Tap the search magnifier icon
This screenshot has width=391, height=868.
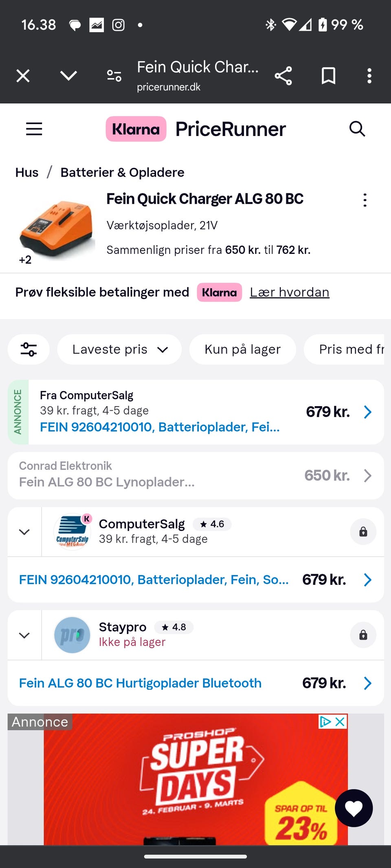pyautogui.click(x=357, y=129)
